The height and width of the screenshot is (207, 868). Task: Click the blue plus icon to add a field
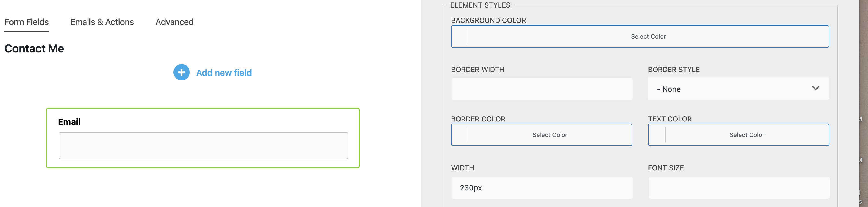pos(181,72)
